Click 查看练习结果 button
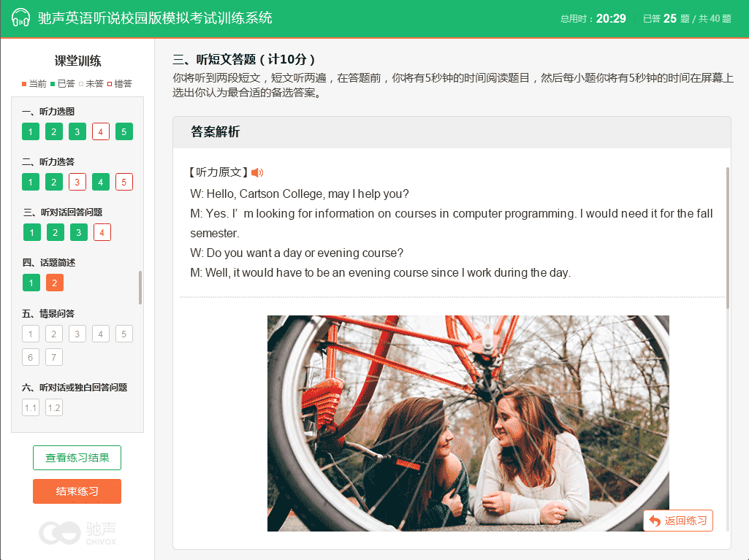This screenshot has width=749, height=560. pos(77,458)
